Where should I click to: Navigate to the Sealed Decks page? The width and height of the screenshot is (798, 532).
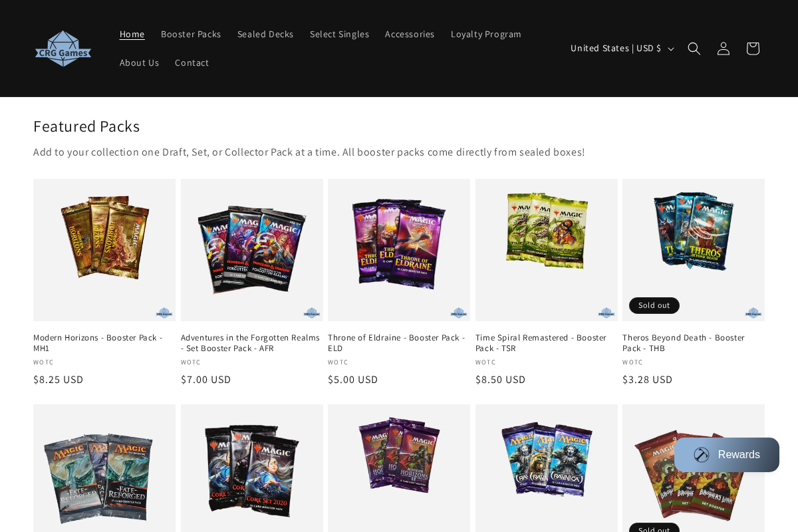[265, 33]
